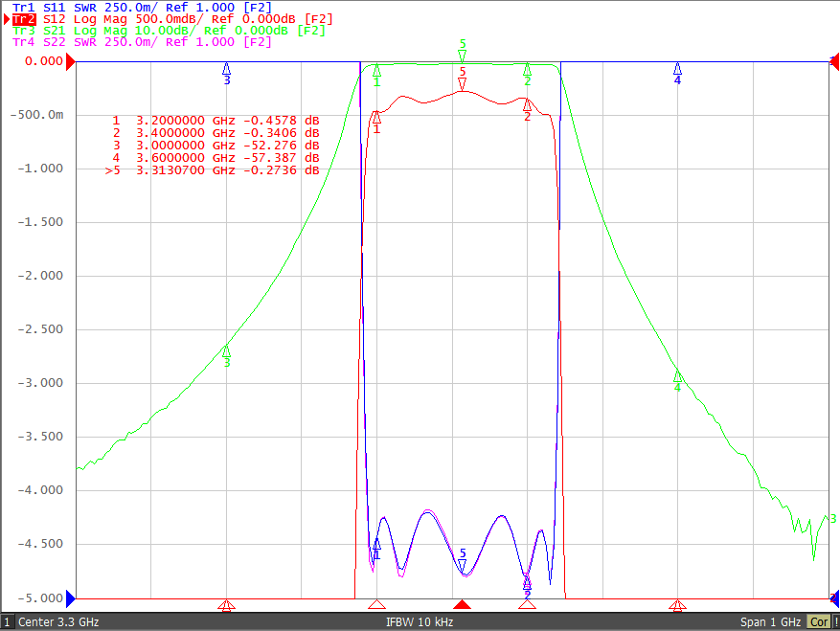Click blue marker 4 on the top line
This screenshot has height=631, width=840.
(678, 74)
